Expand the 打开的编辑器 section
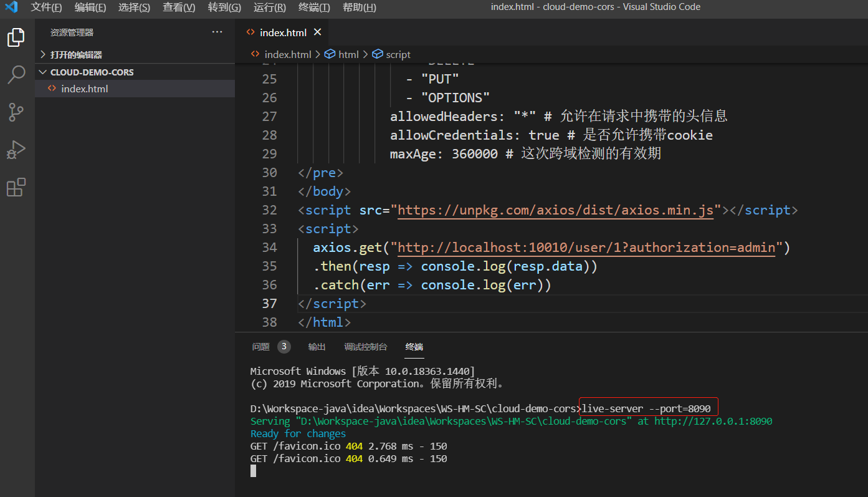 (76, 55)
